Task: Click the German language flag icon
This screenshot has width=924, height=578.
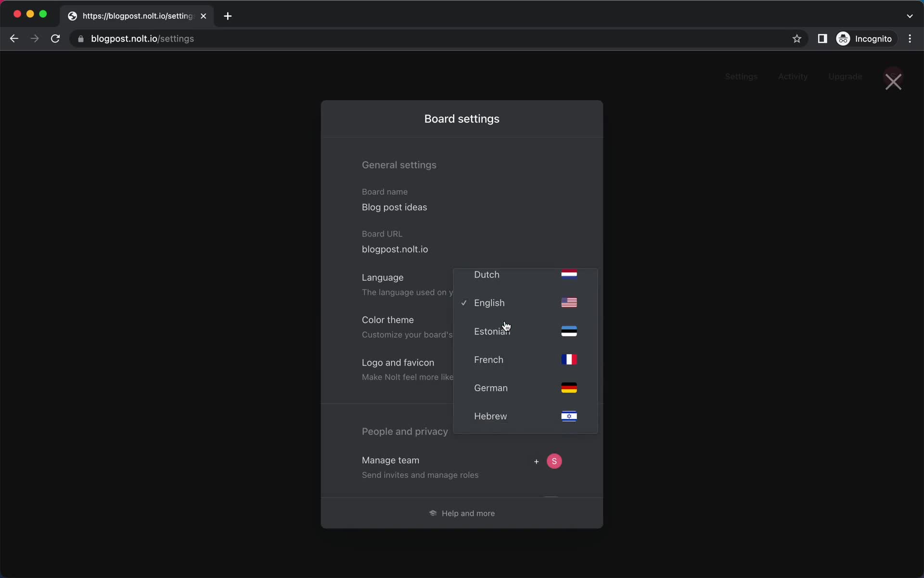Action: pyautogui.click(x=568, y=388)
